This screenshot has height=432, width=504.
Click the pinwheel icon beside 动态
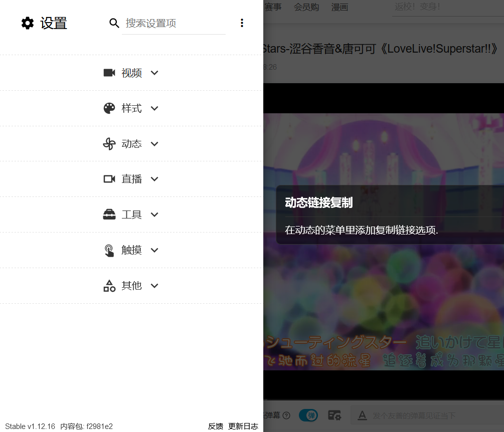pos(109,144)
